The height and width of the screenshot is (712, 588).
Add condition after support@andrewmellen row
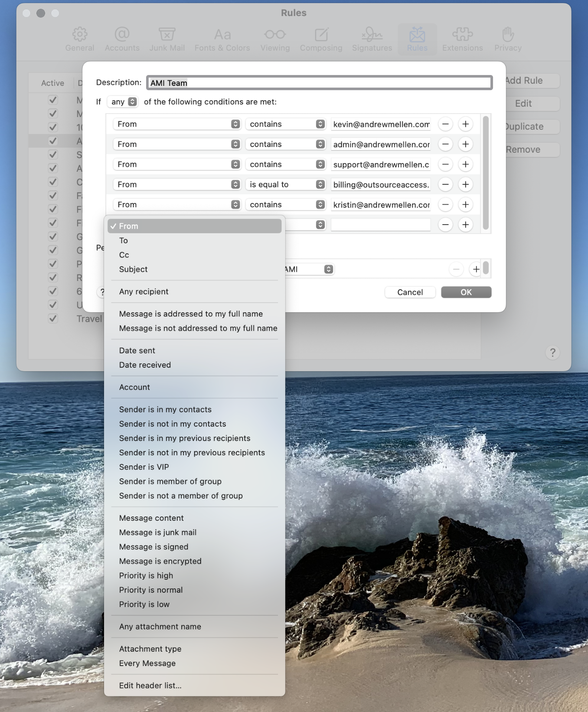coord(465,164)
